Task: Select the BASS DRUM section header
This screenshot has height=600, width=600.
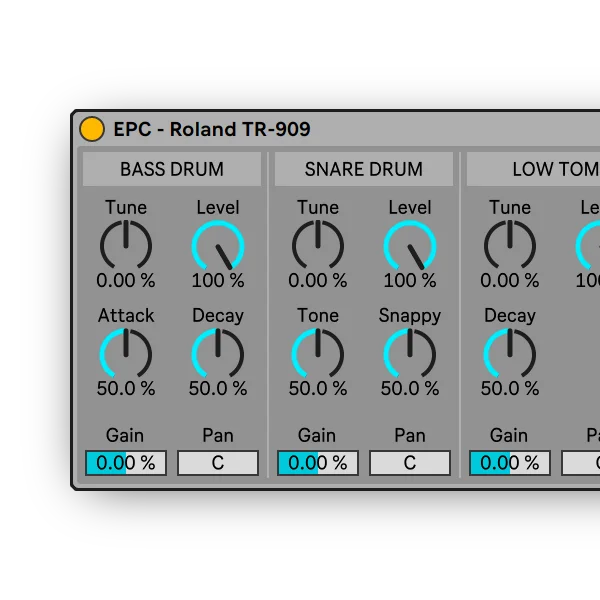Action: click(x=172, y=169)
